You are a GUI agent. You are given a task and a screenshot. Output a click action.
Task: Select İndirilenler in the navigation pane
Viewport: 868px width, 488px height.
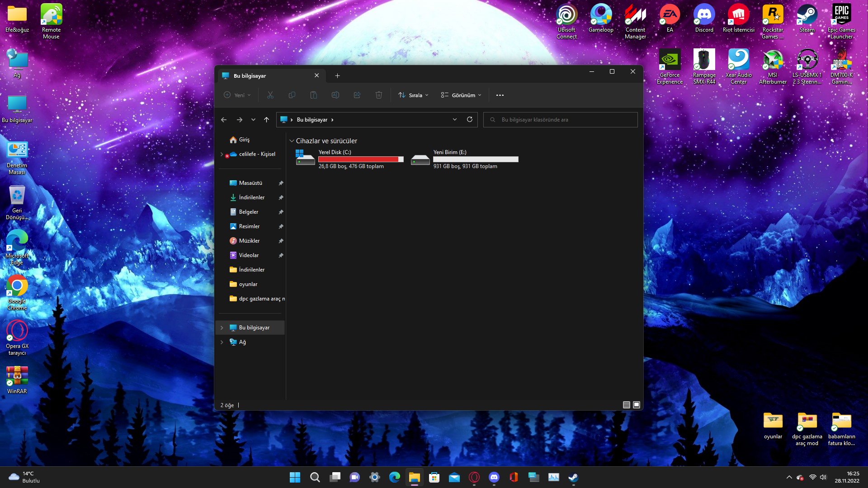click(251, 197)
